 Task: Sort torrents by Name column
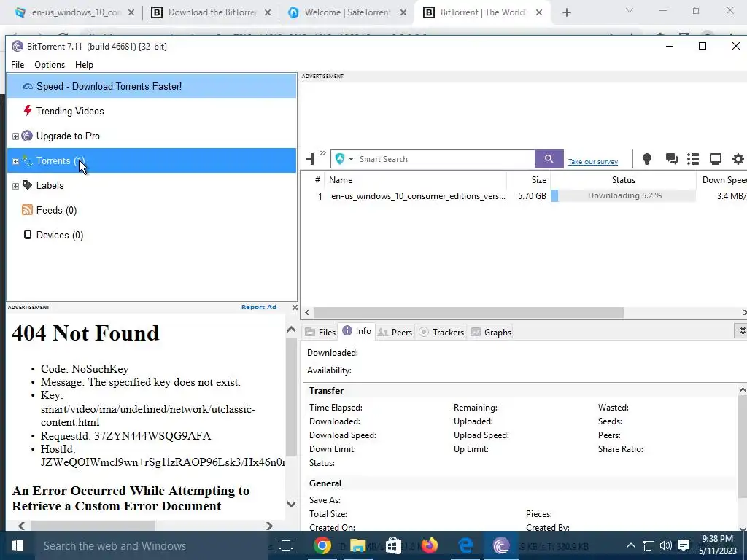click(x=415, y=180)
